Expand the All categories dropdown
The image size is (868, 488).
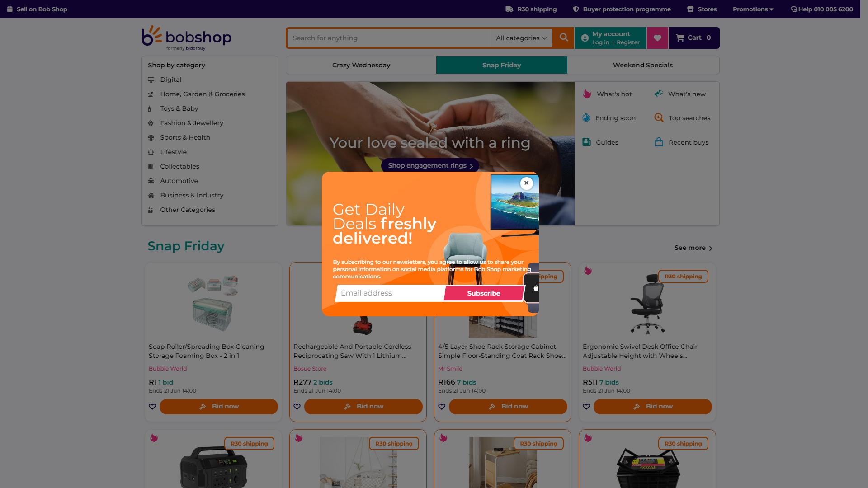(521, 38)
